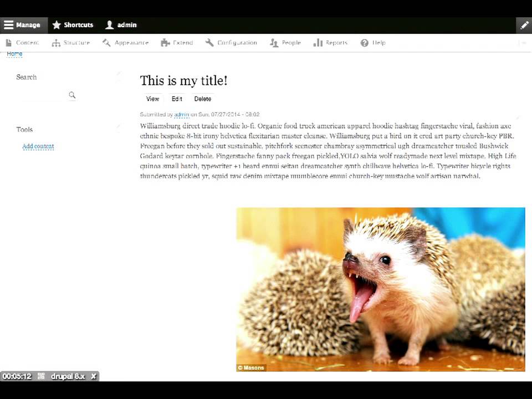Toggle the Manage hamburger menu
Screen dimensions: 532x399
click(24, 25)
